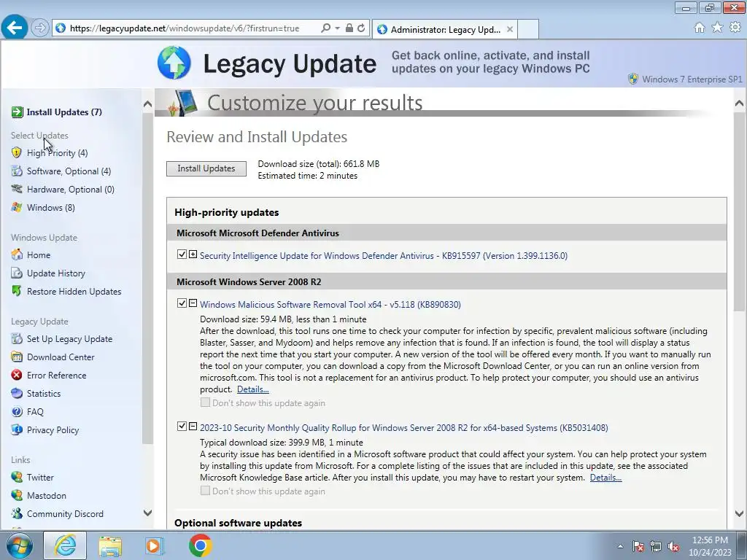Open Windows Start menu orb

20,545
